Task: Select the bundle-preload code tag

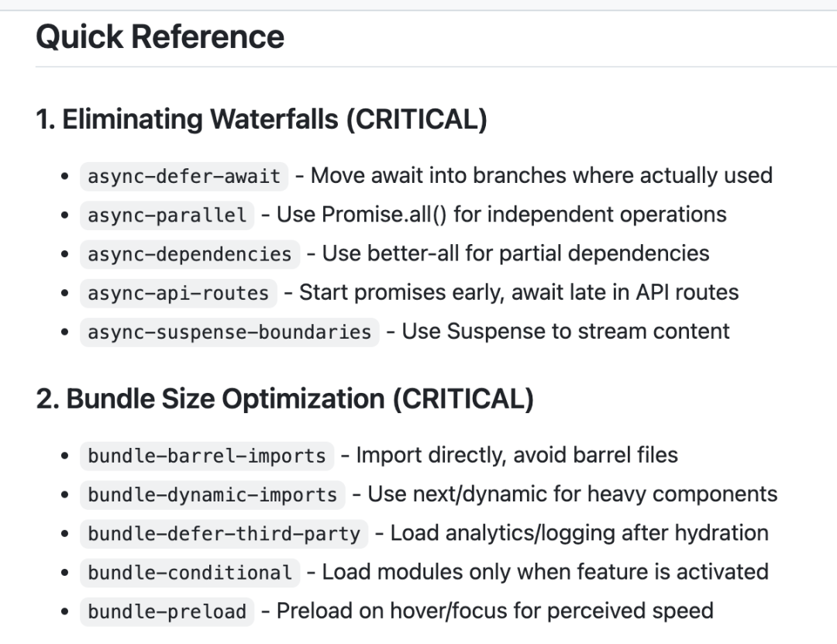Action: (167, 611)
